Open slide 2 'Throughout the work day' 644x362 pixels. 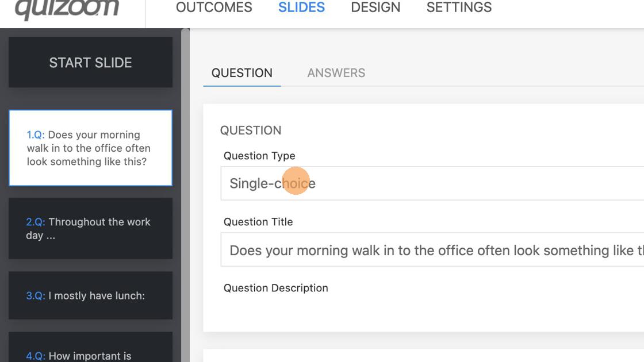pyautogui.click(x=90, y=229)
